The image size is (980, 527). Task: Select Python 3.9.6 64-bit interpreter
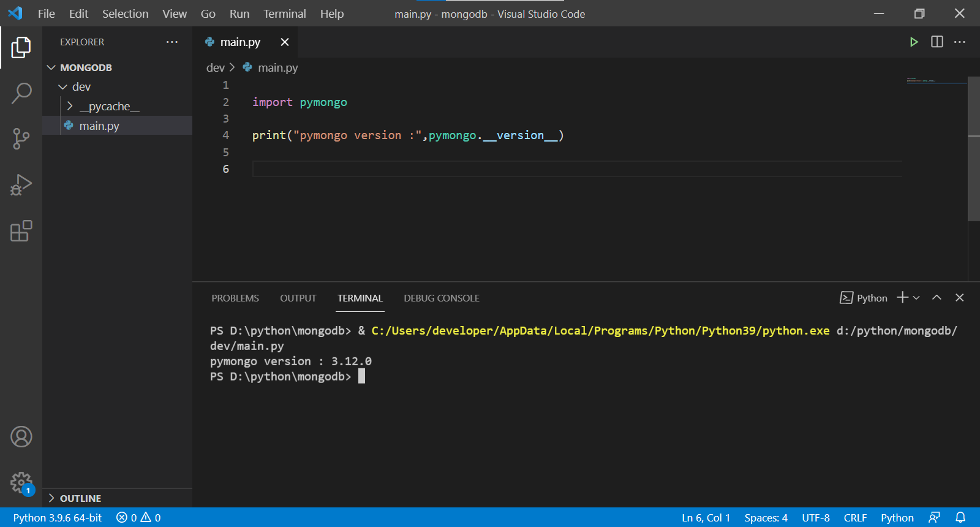click(x=58, y=517)
